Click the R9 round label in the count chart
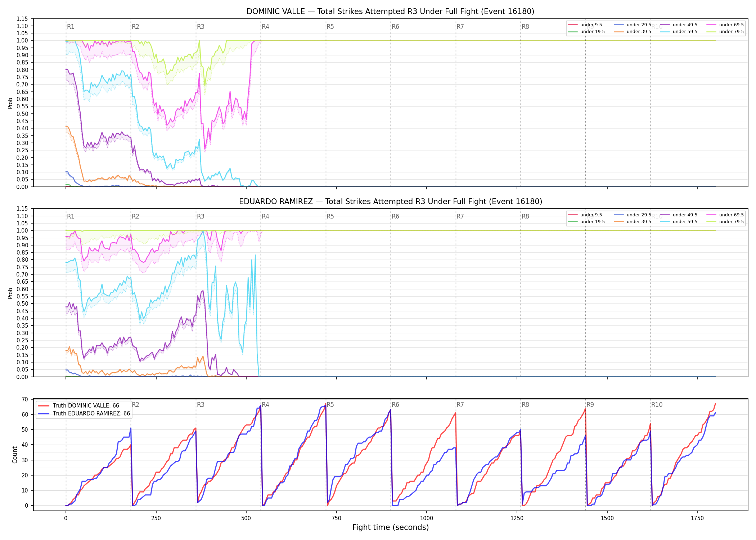The image size is (756, 540). [x=590, y=405]
